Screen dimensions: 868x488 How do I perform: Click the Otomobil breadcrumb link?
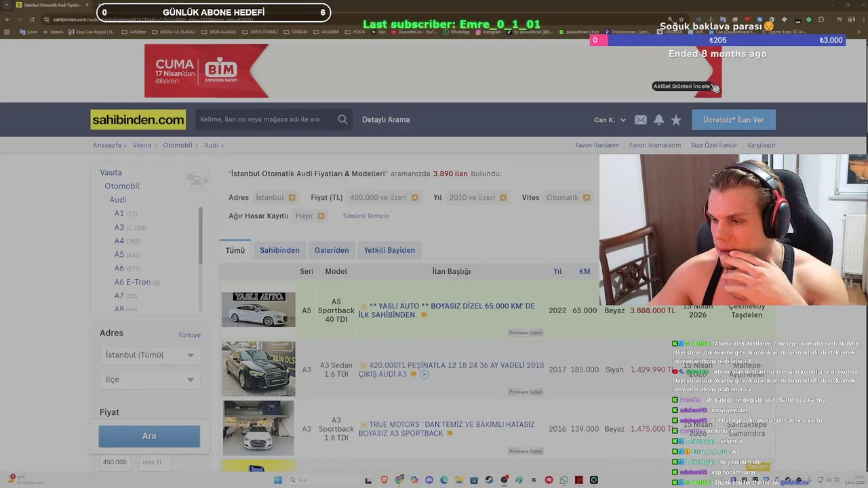tap(178, 145)
